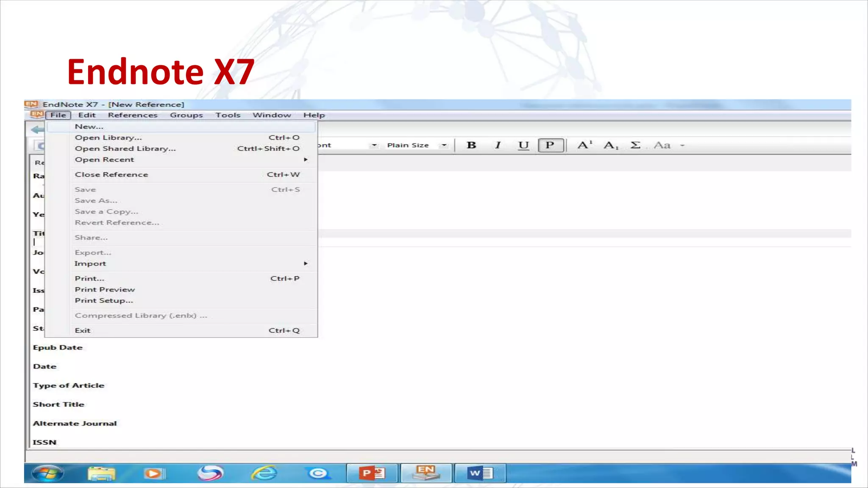868x488 pixels.
Task: Click the ISSN field label
Action: click(x=45, y=442)
